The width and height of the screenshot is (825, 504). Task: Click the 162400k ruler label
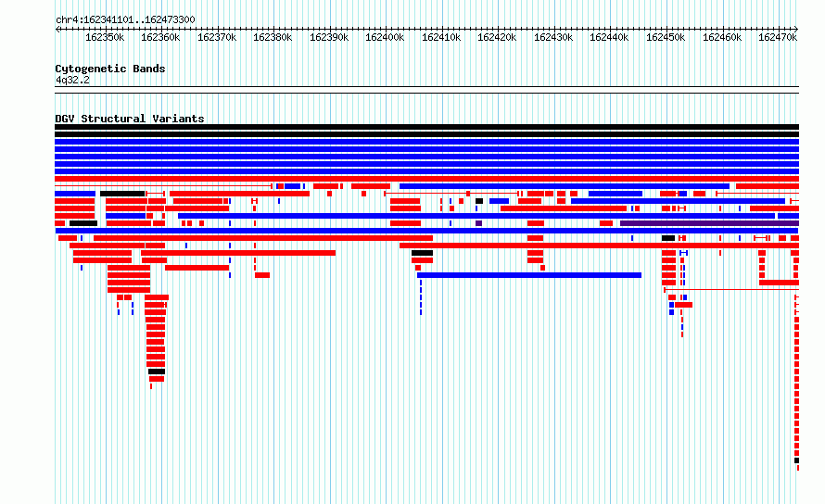(385, 37)
